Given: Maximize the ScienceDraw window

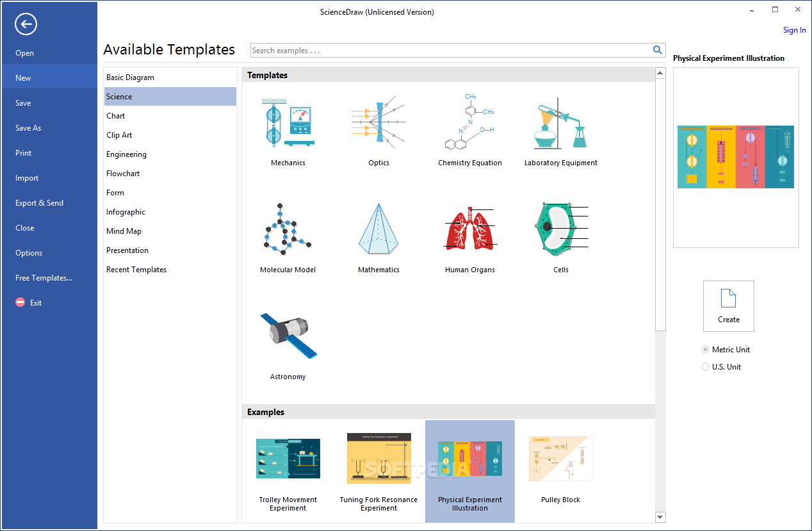Looking at the screenshot, I should coord(775,10).
